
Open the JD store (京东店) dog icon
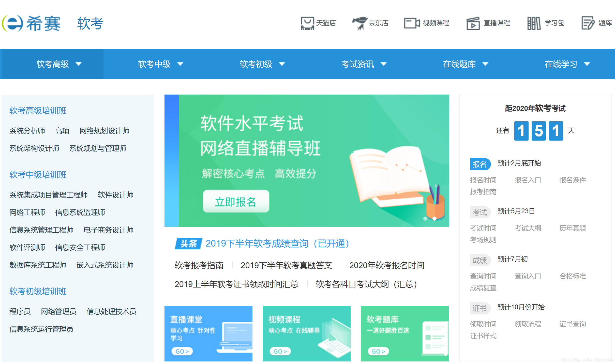pyautogui.click(x=359, y=23)
